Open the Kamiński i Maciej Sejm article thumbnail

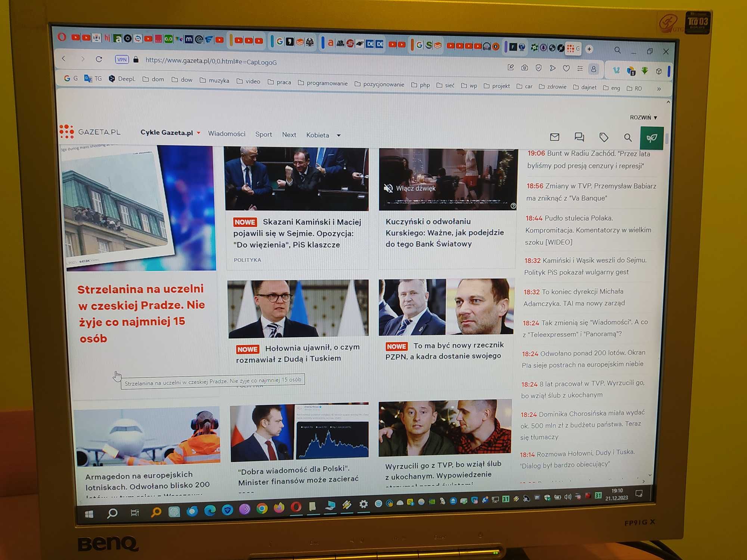point(297,178)
